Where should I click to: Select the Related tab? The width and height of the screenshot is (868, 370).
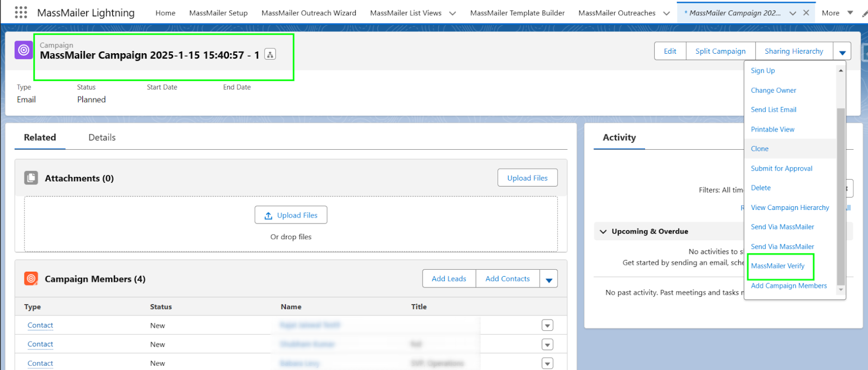coord(40,138)
